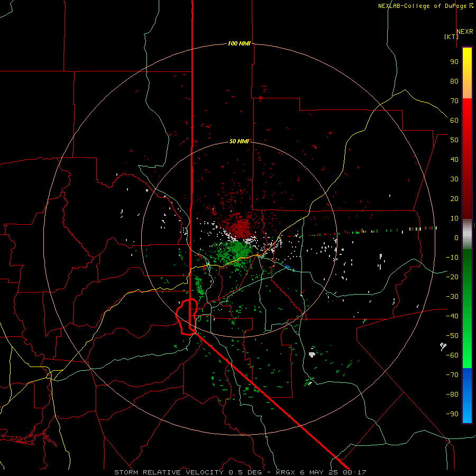Click the KRGX radar site identifier
The image size is (476, 476).
click(x=286, y=472)
